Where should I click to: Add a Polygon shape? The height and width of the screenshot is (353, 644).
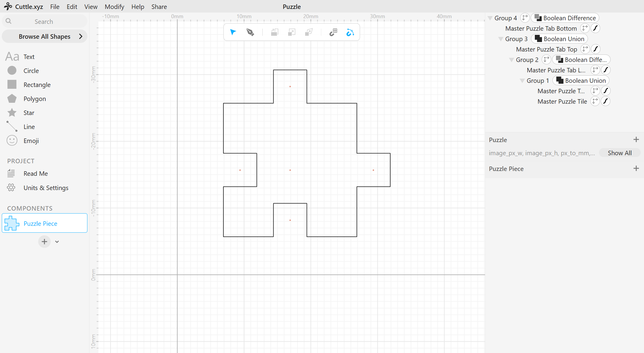pyautogui.click(x=35, y=99)
